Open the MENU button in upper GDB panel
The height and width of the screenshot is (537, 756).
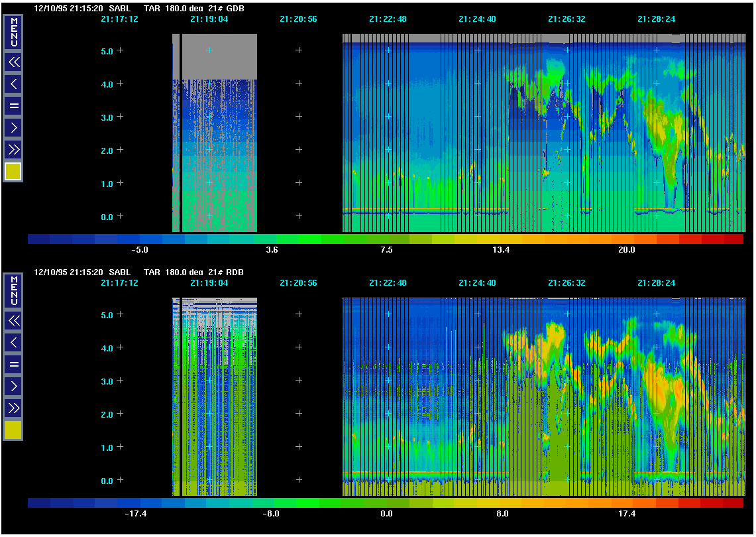(x=13, y=32)
